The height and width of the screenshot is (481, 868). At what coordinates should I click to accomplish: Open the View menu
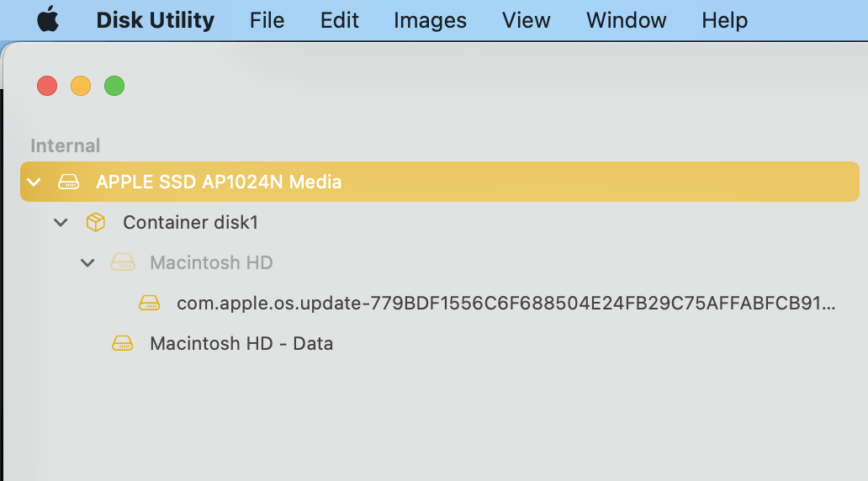[527, 20]
